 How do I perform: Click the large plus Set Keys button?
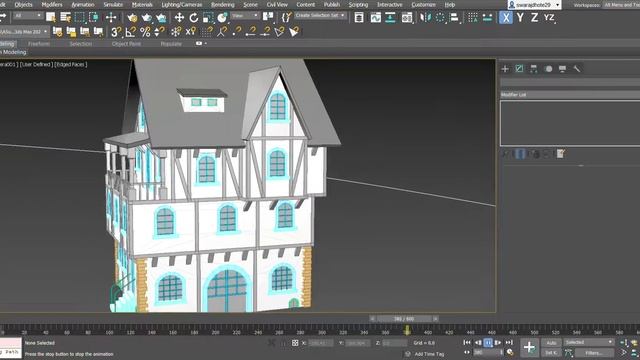[x=529, y=347]
